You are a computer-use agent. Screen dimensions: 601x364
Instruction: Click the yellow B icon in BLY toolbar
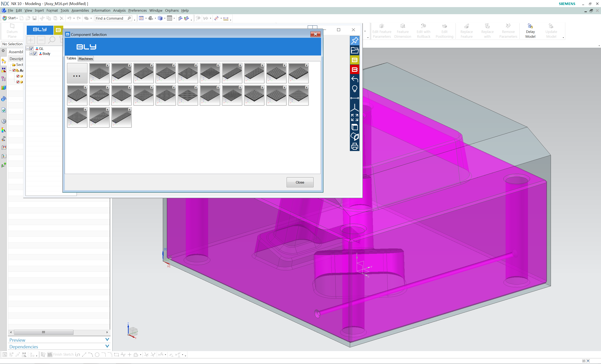click(x=354, y=60)
